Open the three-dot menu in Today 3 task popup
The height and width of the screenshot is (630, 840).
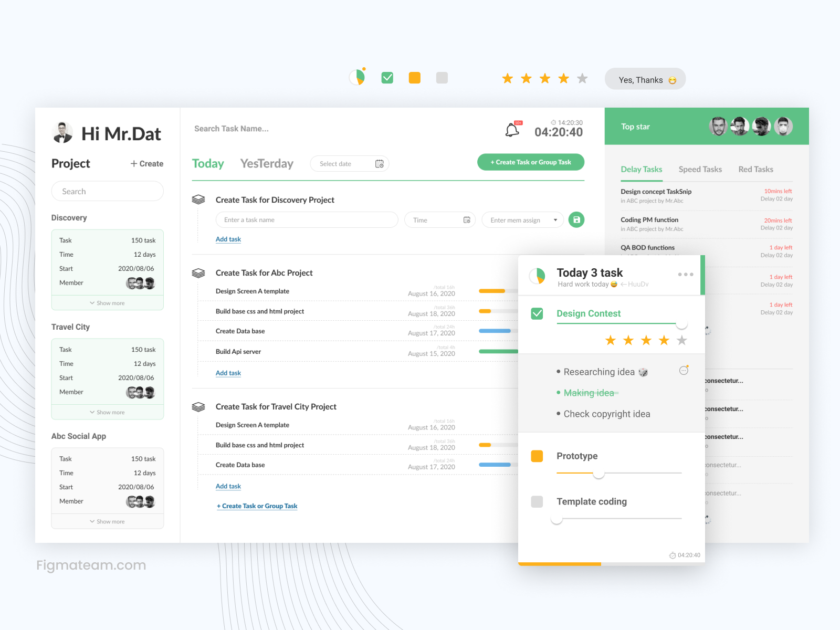685,274
